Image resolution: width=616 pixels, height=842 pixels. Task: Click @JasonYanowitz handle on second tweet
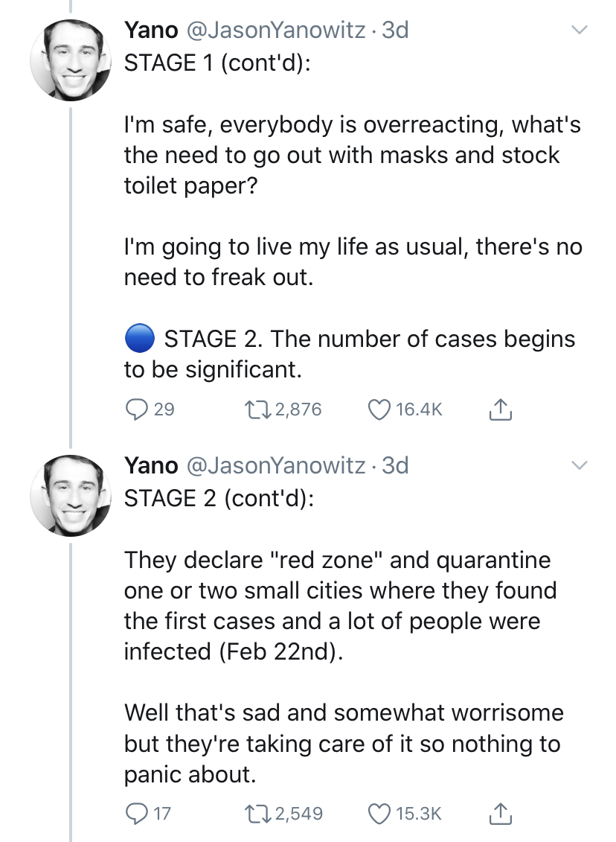275,465
